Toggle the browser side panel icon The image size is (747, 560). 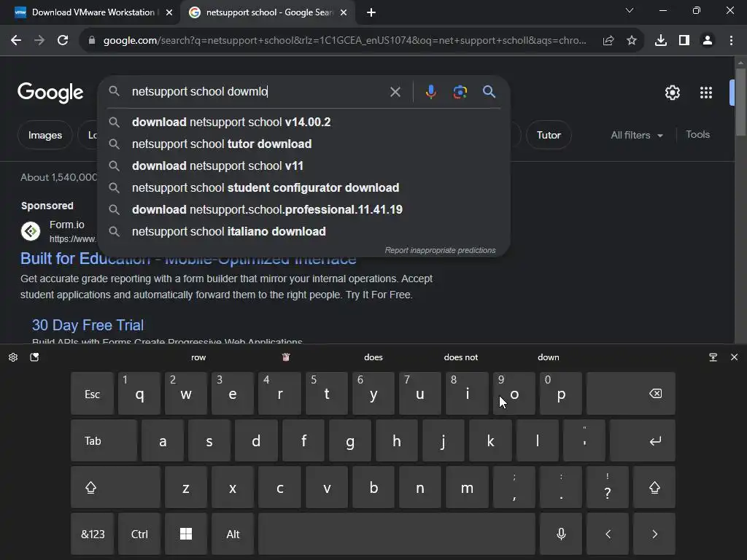(x=684, y=41)
